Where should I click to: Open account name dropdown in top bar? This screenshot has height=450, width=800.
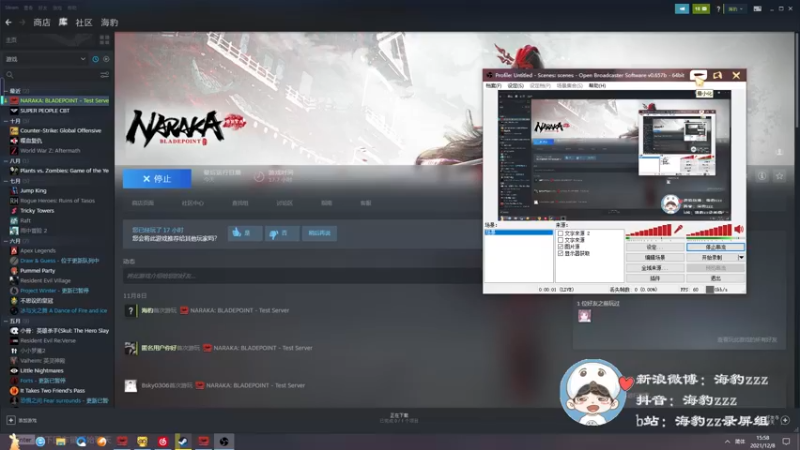click(x=735, y=9)
